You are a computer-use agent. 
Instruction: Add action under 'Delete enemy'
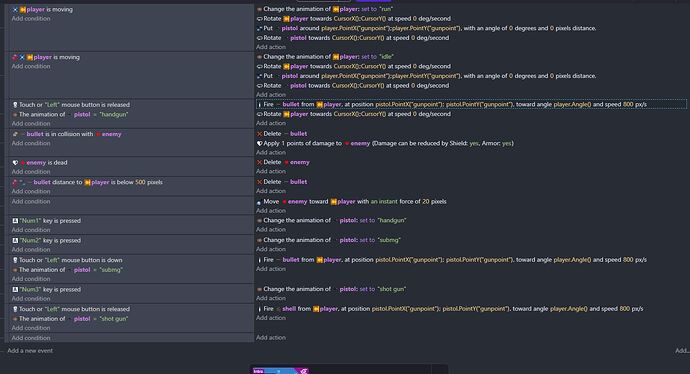(x=271, y=172)
